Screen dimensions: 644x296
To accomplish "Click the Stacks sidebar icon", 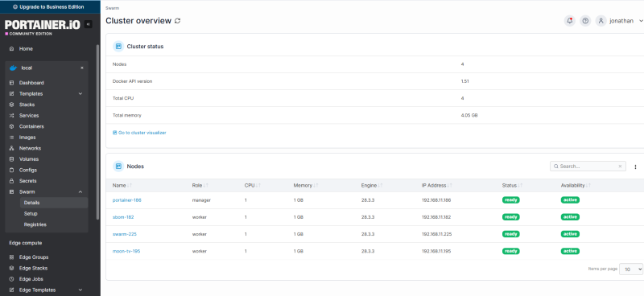I will coord(11,105).
